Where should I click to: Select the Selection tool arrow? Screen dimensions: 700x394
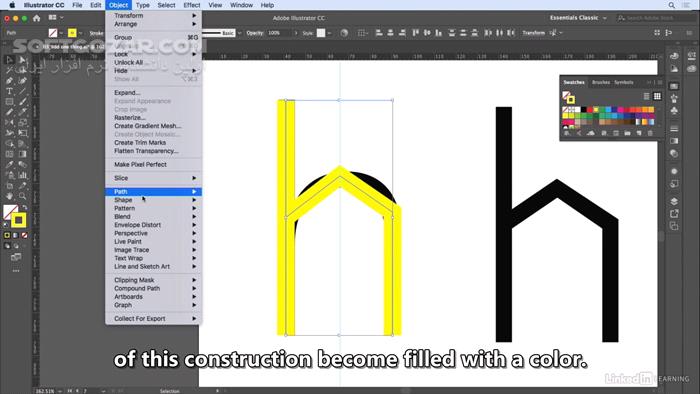click(9, 59)
